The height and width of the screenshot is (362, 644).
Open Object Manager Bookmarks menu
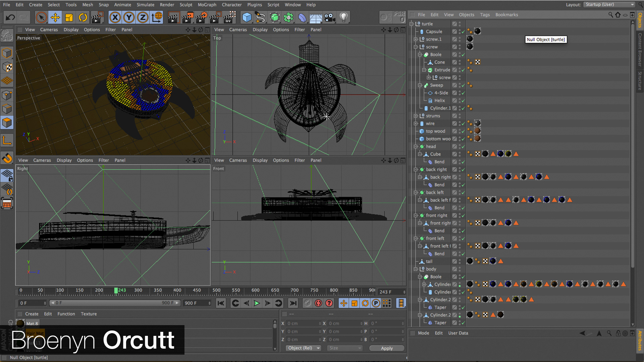(x=506, y=15)
